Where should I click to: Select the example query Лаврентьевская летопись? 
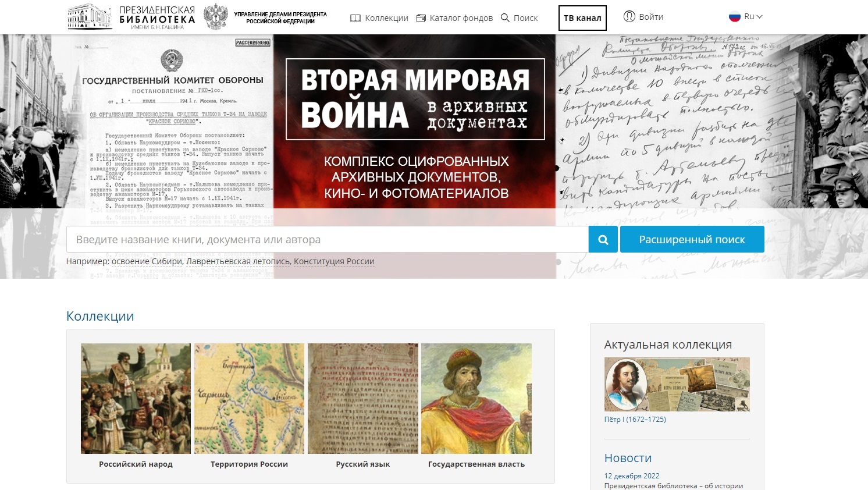238,261
